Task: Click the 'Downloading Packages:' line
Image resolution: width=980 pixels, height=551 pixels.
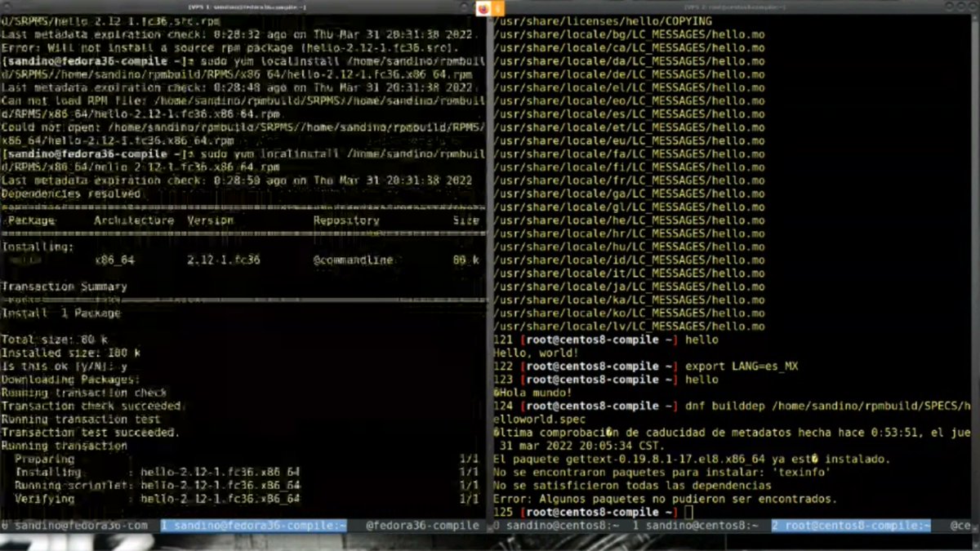Action: pyautogui.click(x=70, y=380)
